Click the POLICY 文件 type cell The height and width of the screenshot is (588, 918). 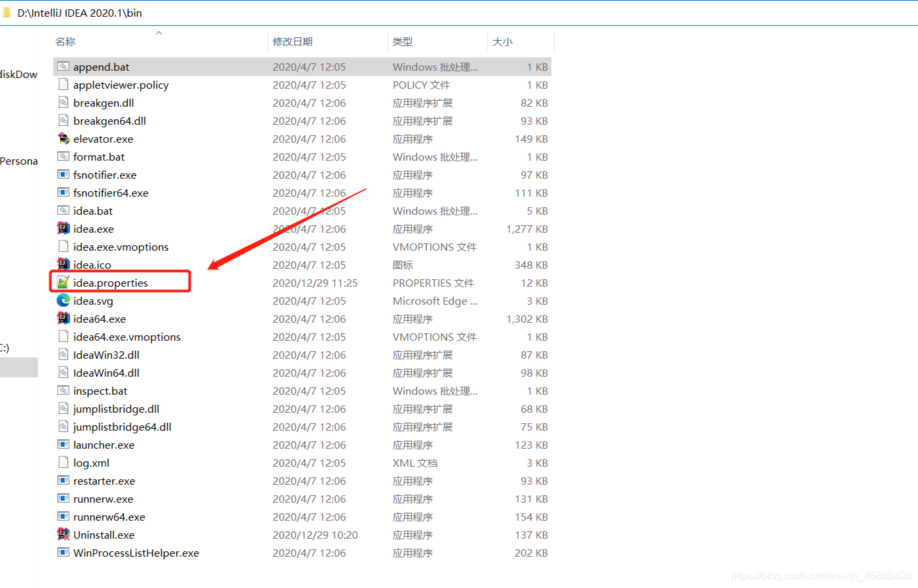421,85
